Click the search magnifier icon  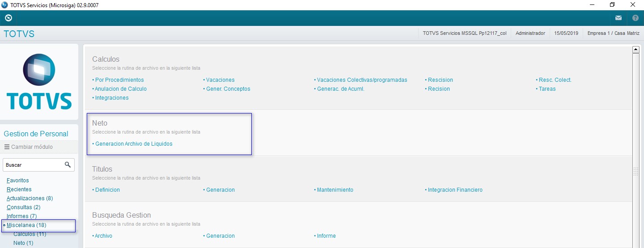click(x=68, y=165)
